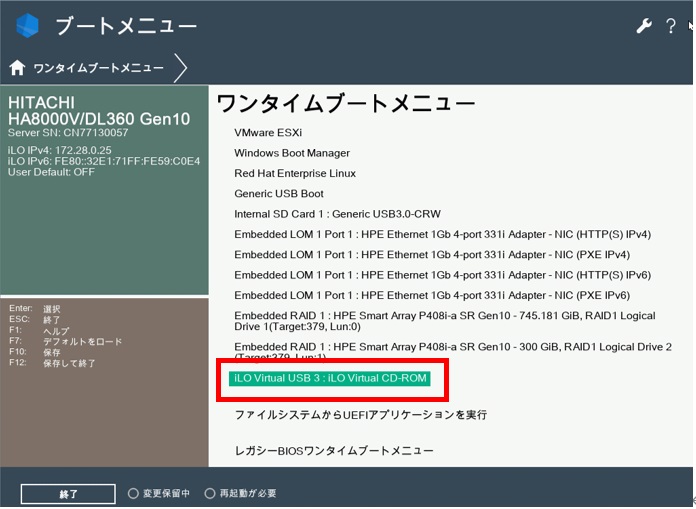Open the wrench settings icon
The image size is (696, 509).
coord(644,26)
